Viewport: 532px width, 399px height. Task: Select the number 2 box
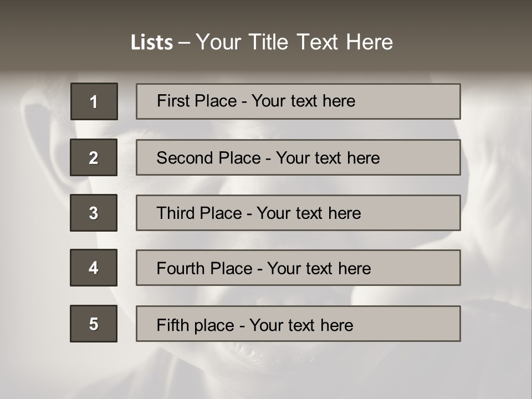point(94,157)
